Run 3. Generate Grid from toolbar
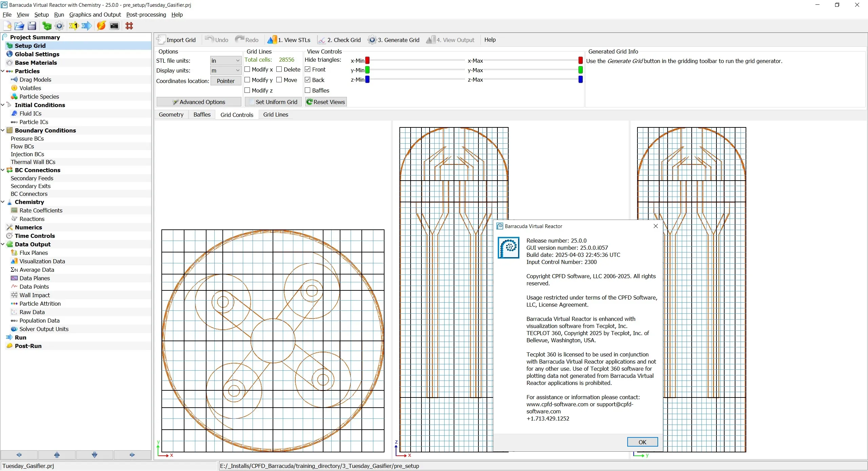 pyautogui.click(x=393, y=40)
